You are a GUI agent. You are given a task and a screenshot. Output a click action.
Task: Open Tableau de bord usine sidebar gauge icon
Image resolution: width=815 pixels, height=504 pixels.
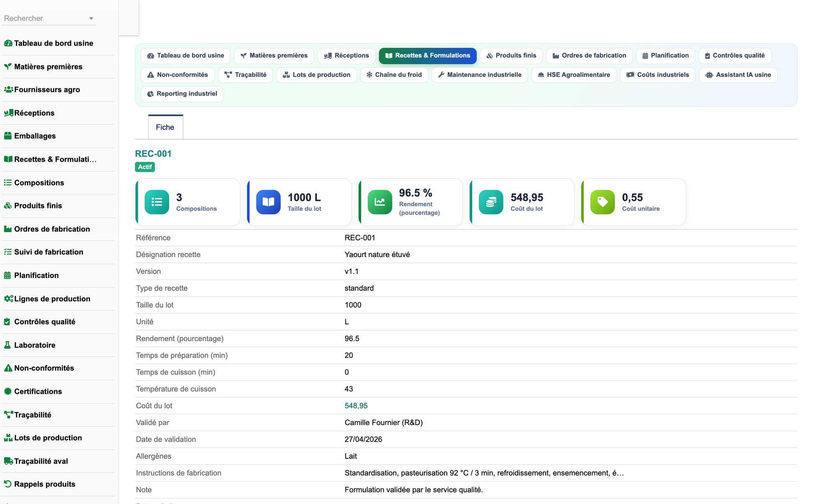(8, 43)
